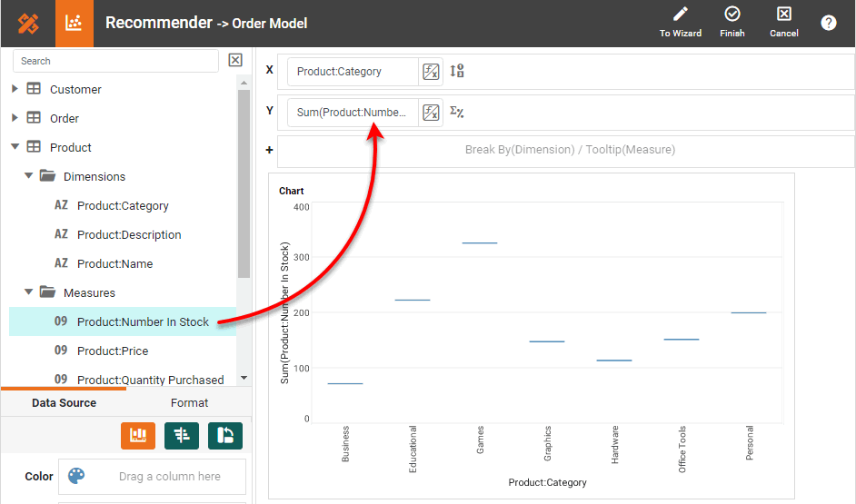Click the Search input field
This screenshot has width=856, height=504.
[x=115, y=61]
